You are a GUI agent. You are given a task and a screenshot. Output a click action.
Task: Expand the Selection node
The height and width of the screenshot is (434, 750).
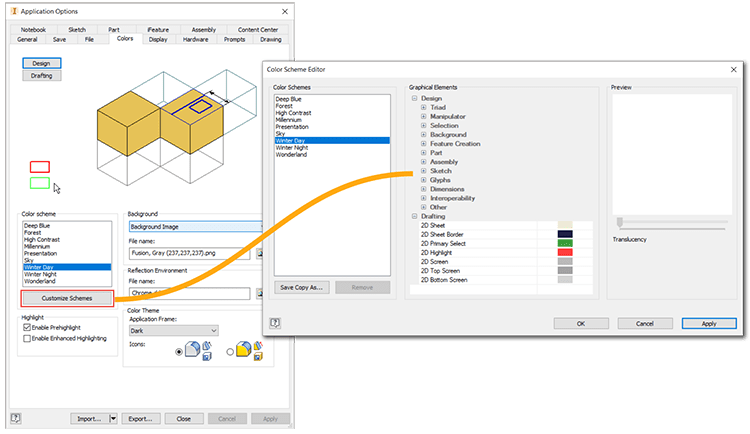423,125
